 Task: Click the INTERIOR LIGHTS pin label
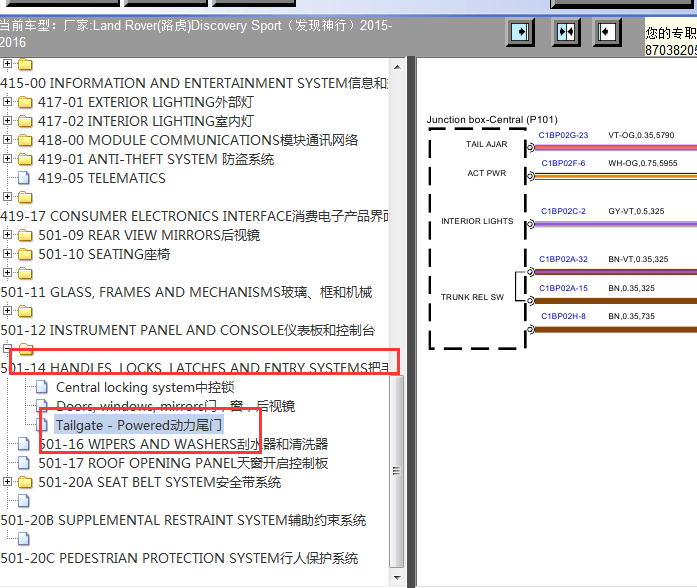tap(477, 221)
